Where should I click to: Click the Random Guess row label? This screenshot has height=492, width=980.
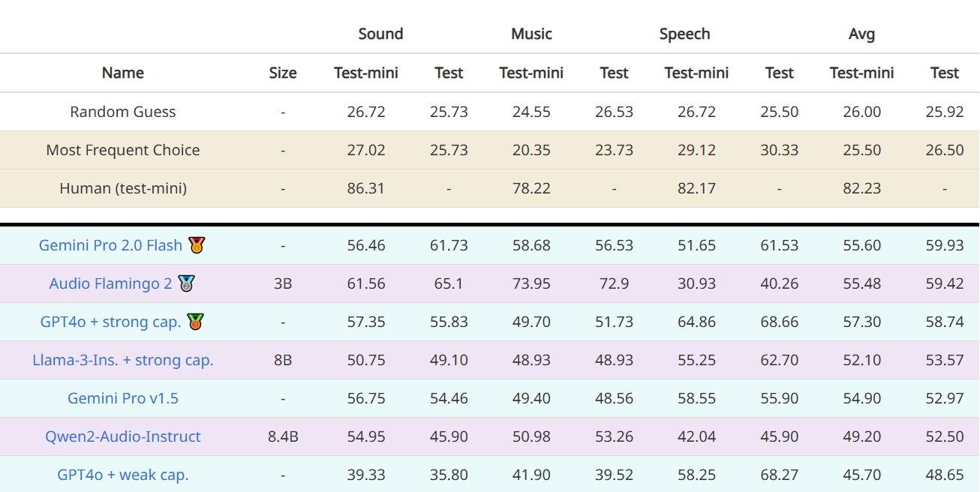tap(123, 112)
